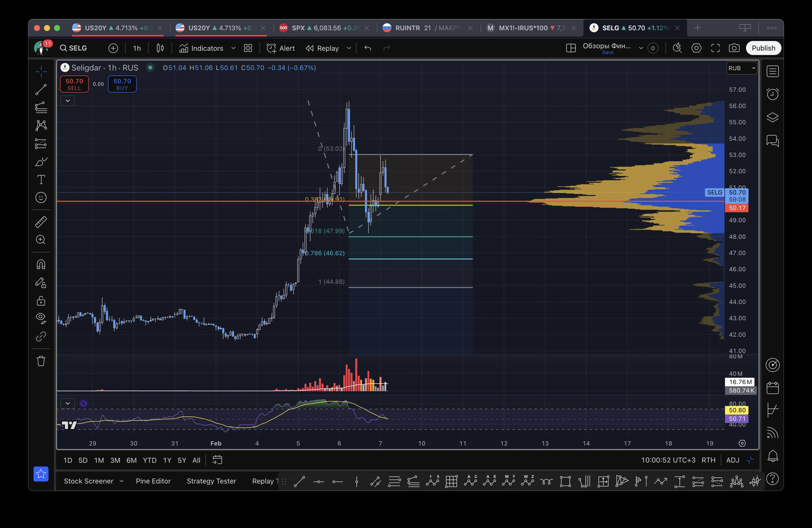The height and width of the screenshot is (528, 812).
Task: Open a new tab with plus button
Action: pyautogui.click(x=698, y=28)
